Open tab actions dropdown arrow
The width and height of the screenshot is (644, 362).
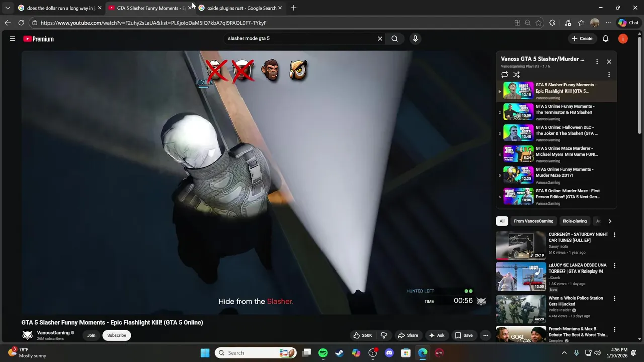tap(7, 8)
